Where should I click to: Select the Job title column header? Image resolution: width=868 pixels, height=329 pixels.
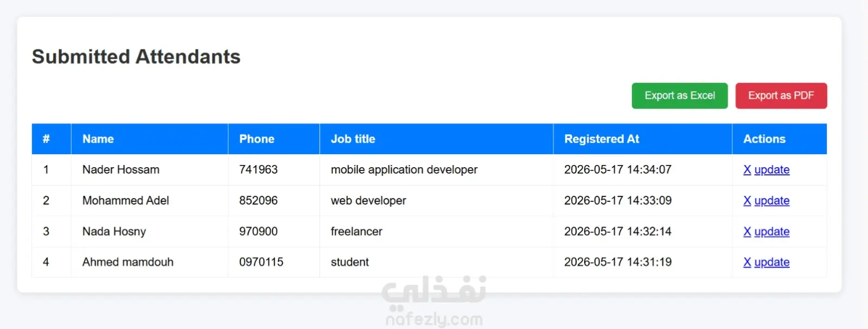(437, 139)
